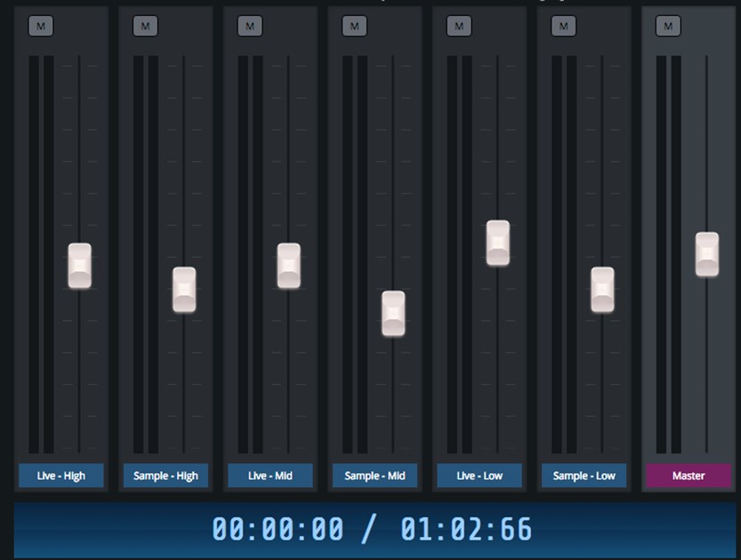Select the Live - Low track label
741x560 pixels.
click(x=479, y=476)
